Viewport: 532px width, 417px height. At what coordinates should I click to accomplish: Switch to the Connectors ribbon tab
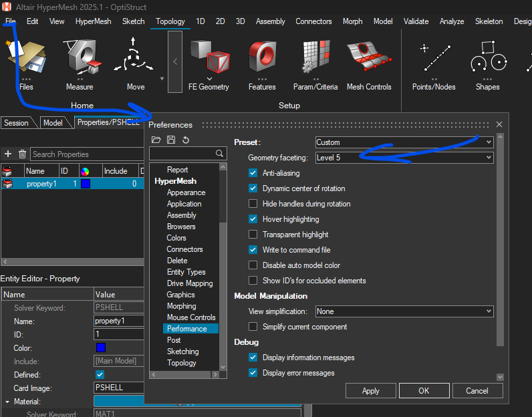pos(313,21)
